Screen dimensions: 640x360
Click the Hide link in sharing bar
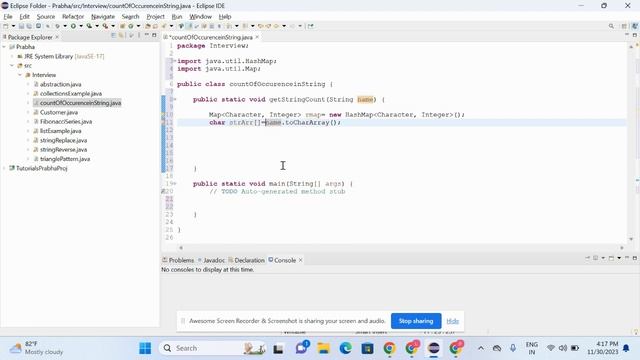(x=453, y=321)
